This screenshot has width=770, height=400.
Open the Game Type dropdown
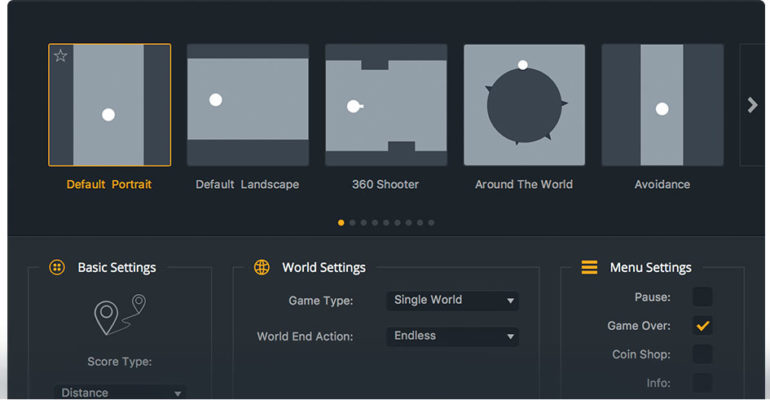(x=452, y=300)
